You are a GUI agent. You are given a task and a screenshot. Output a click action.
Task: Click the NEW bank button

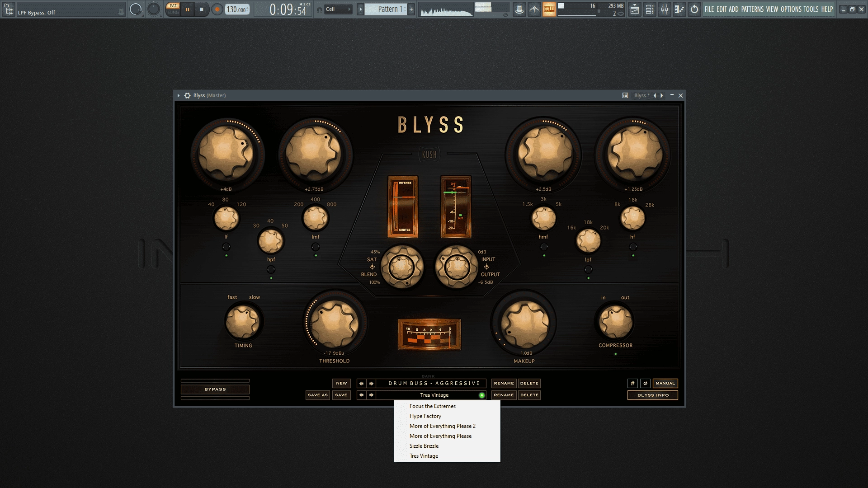click(x=341, y=383)
